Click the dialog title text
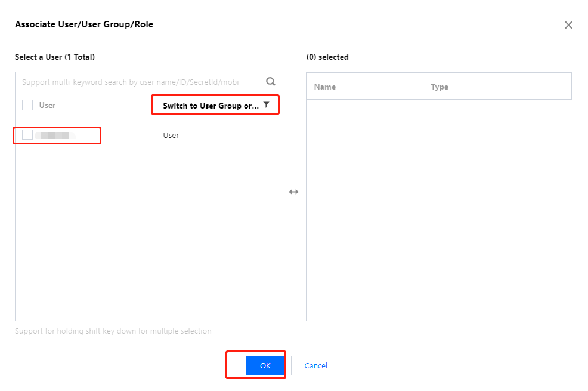This screenshot has width=588, height=391. tap(84, 24)
